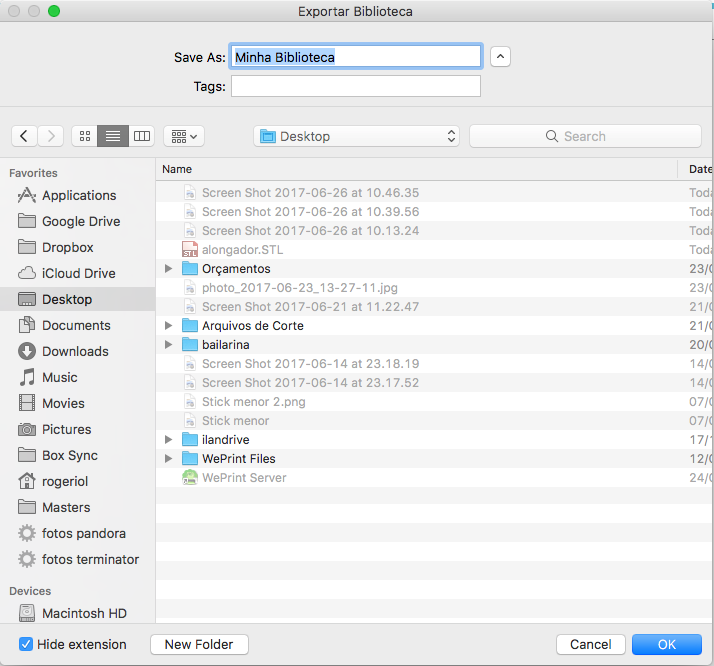Open Documents in the sidebar
Viewport: 714px width, 666px height.
tap(76, 325)
